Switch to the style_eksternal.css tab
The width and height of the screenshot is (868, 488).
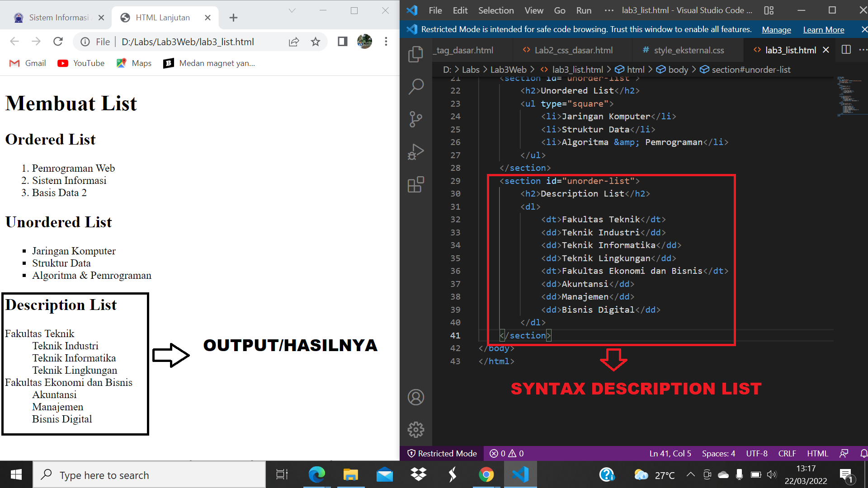tap(689, 50)
